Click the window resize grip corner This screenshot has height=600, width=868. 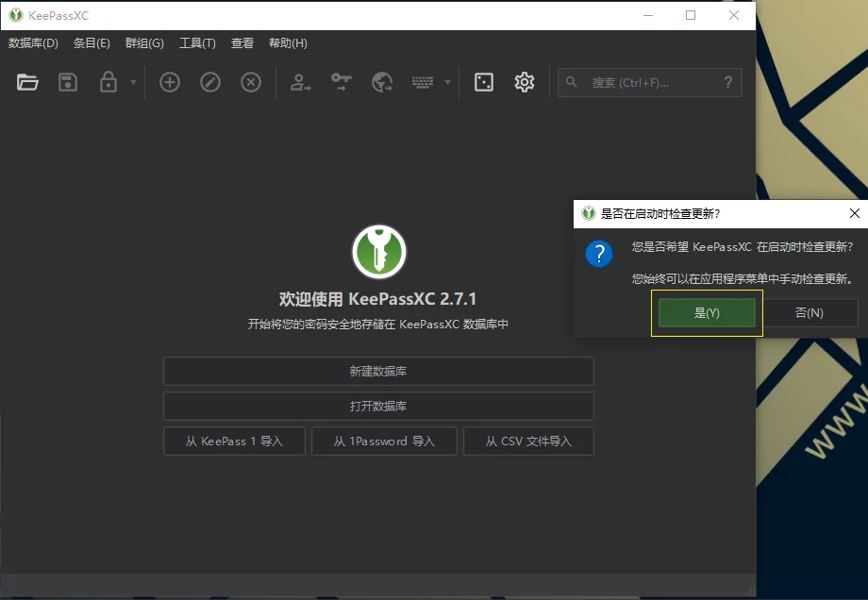coord(750,590)
